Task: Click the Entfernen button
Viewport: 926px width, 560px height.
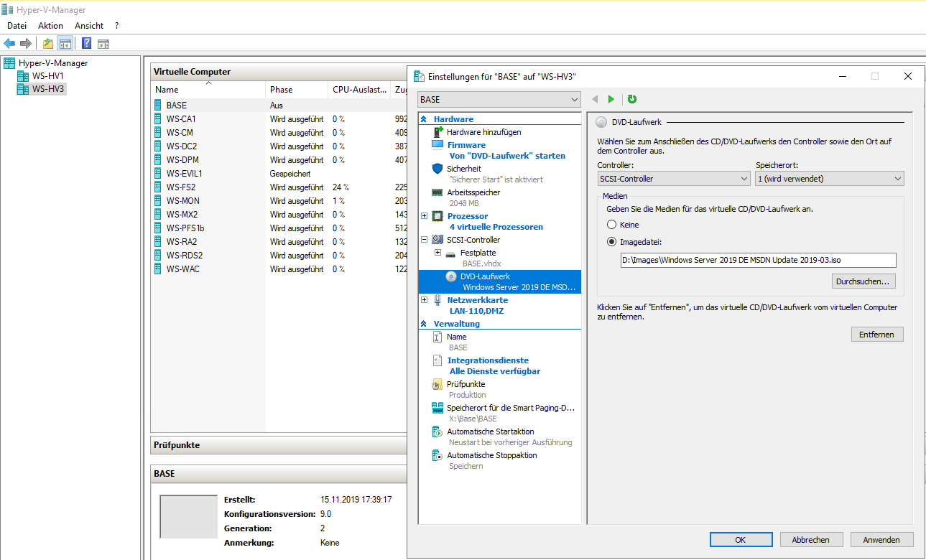Action: click(x=877, y=335)
